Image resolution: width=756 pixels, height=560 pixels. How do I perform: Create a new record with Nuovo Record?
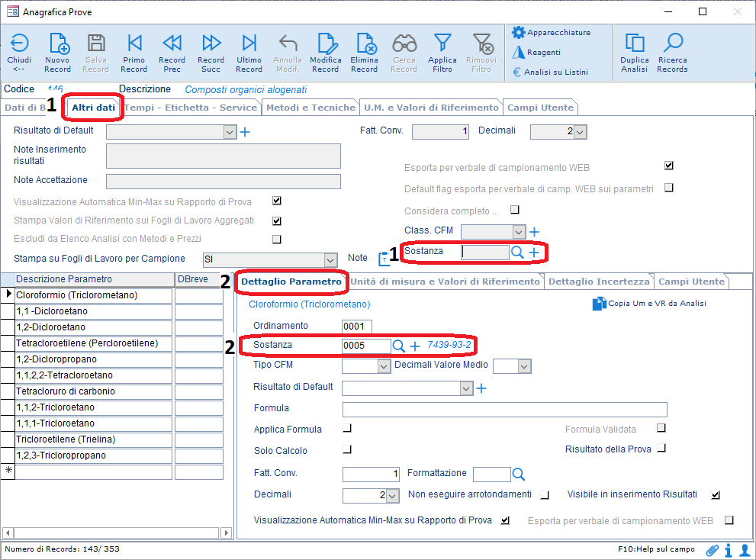pos(57,53)
